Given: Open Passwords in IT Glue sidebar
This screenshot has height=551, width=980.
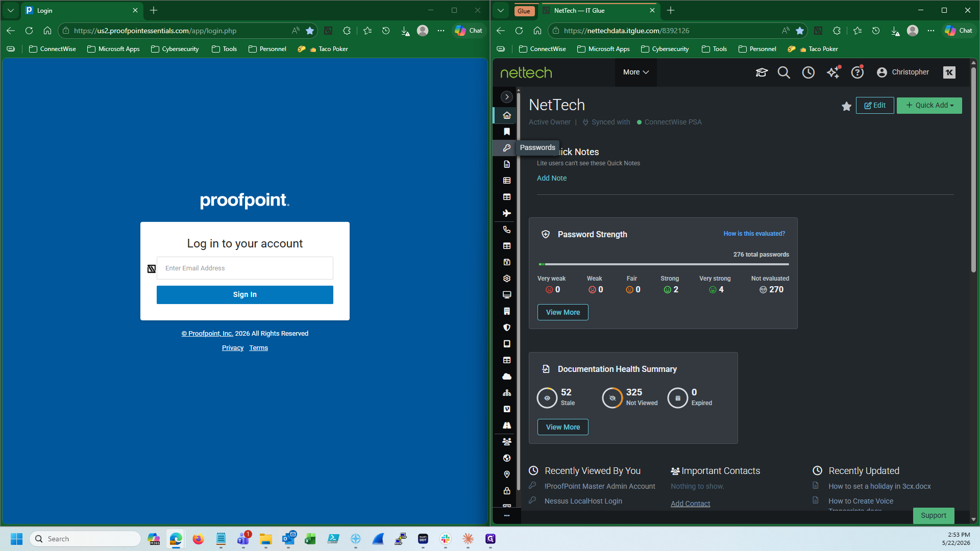Looking at the screenshot, I should coord(506,148).
